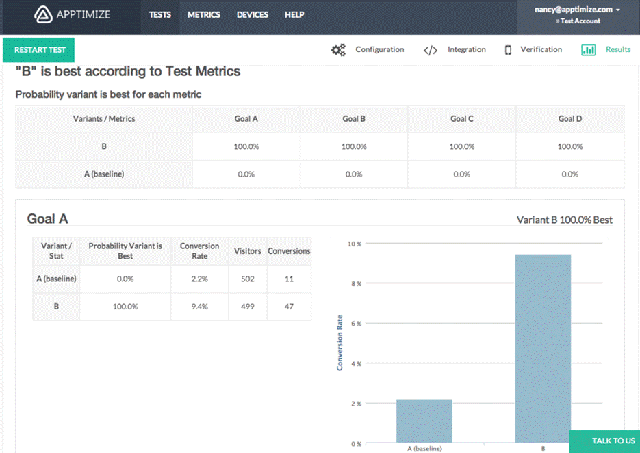Click the A (baseline) bar in chart
This screenshot has height=453, width=640.
pyautogui.click(x=424, y=420)
